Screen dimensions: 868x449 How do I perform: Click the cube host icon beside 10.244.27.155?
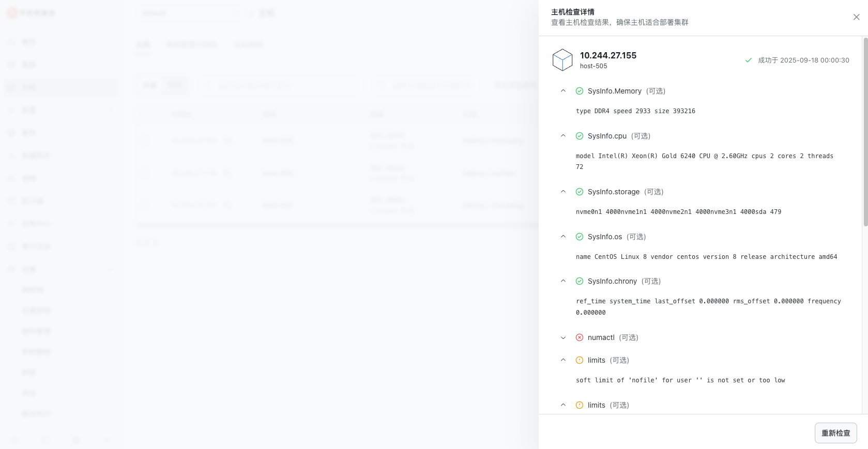[562, 60]
